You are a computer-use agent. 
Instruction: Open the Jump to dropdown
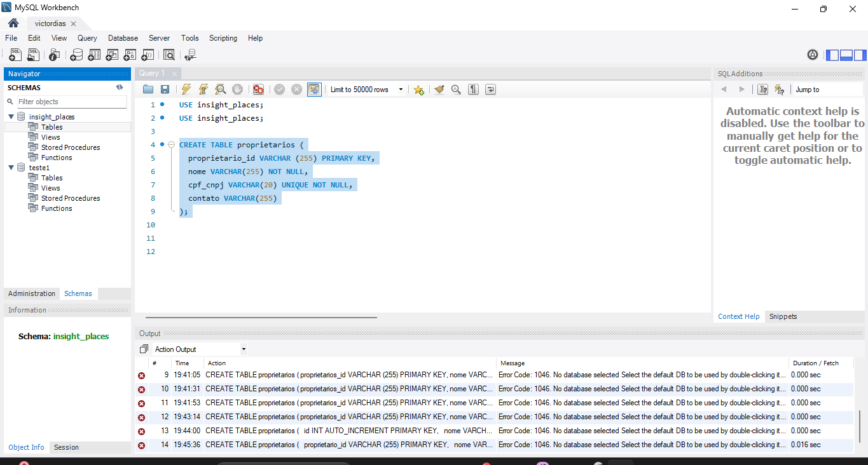827,90
